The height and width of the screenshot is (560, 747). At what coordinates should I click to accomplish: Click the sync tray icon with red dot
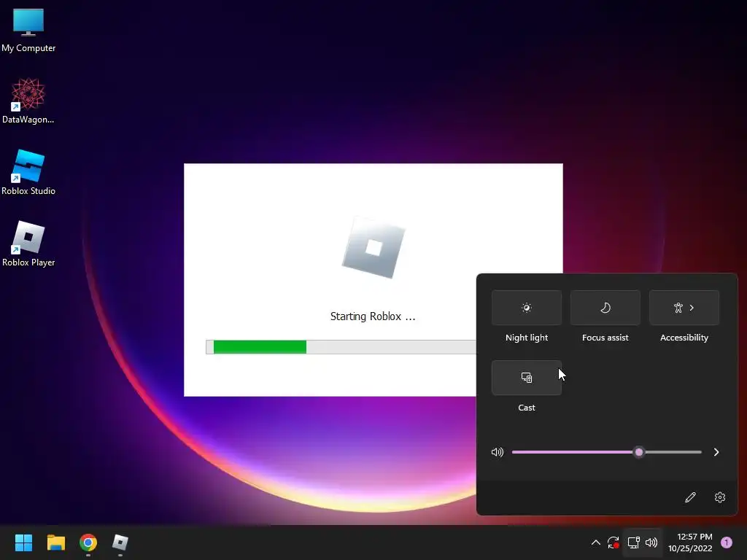pos(613,542)
